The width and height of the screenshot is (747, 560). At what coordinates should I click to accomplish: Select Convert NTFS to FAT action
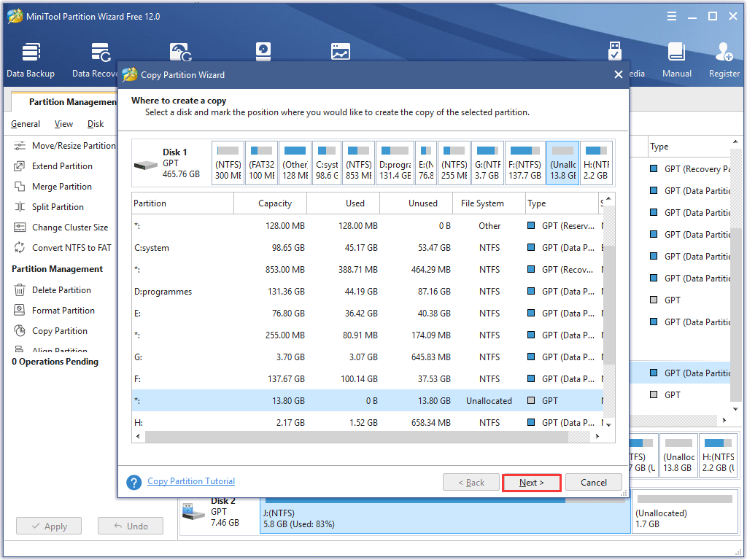pyautogui.click(x=63, y=248)
